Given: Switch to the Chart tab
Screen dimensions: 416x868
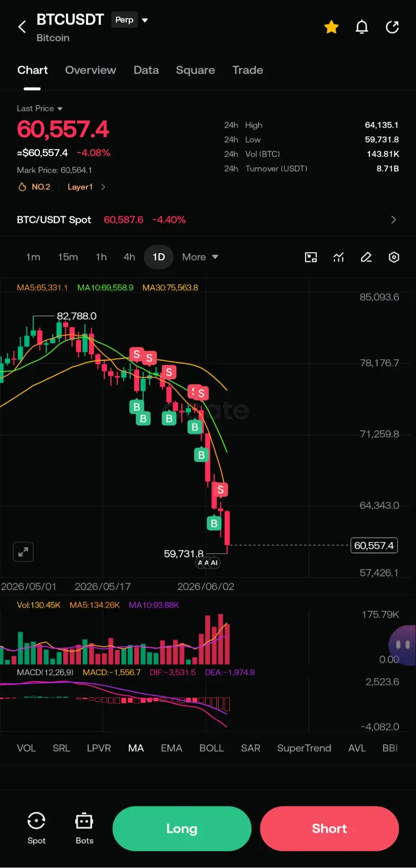Looking at the screenshot, I should pos(33,70).
